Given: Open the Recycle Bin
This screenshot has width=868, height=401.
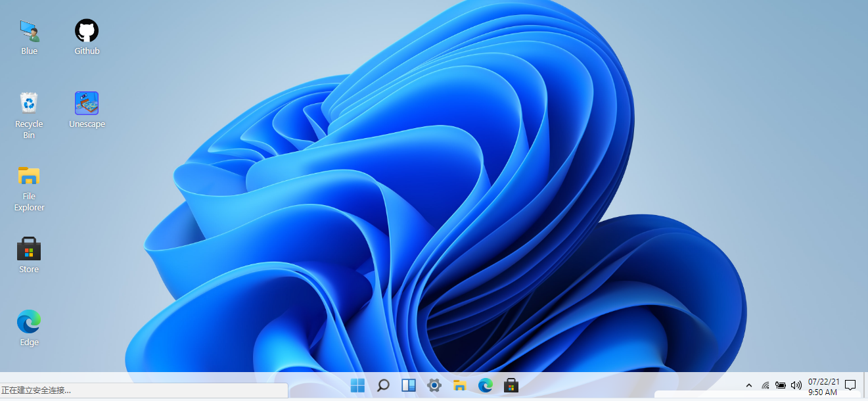Looking at the screenshot, I should coord(28,103).
